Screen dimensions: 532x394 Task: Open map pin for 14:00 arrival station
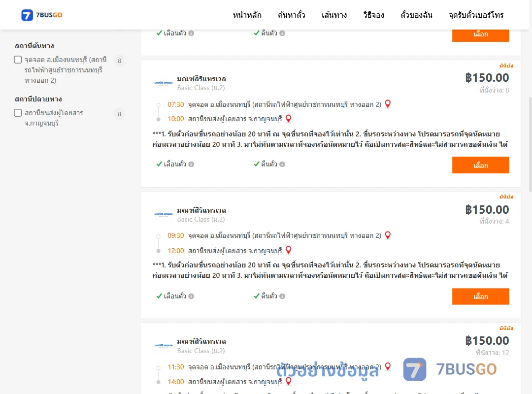tap(288, 381)
